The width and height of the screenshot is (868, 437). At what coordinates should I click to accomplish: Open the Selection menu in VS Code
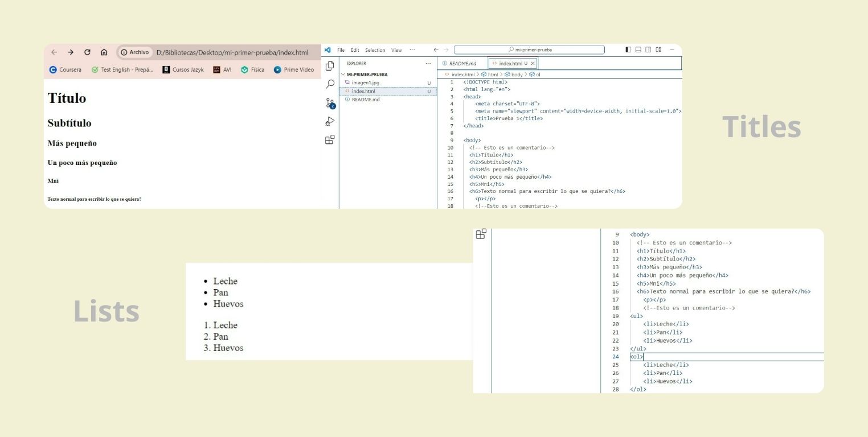pyautogui.click(x=375, y=50)
